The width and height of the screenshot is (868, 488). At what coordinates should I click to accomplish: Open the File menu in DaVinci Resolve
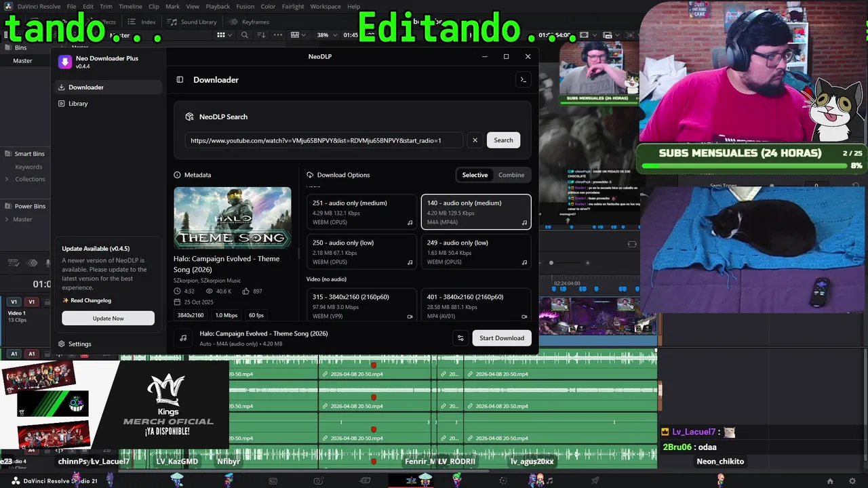point(71,7)
